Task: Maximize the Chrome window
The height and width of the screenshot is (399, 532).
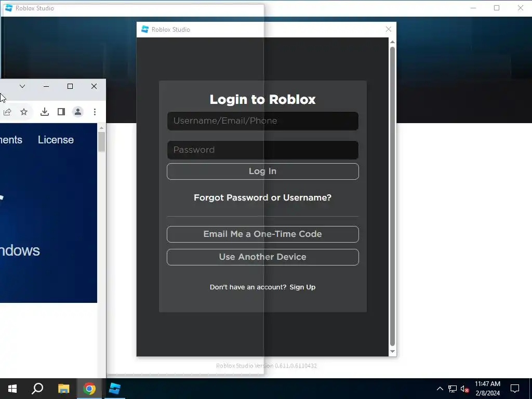Action: (70, 86)
